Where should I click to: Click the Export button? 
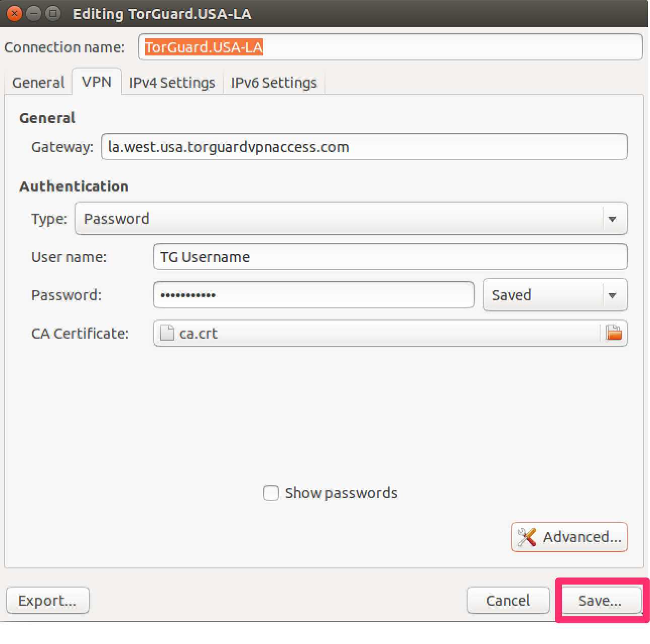tap(48, 600)
